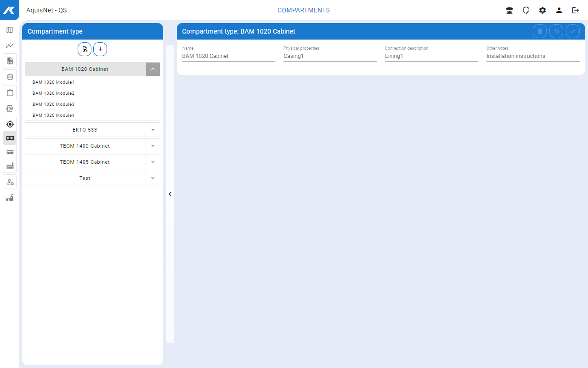Expand the Test compartment type
Screen dimensions: 588x368
(153, 178)
